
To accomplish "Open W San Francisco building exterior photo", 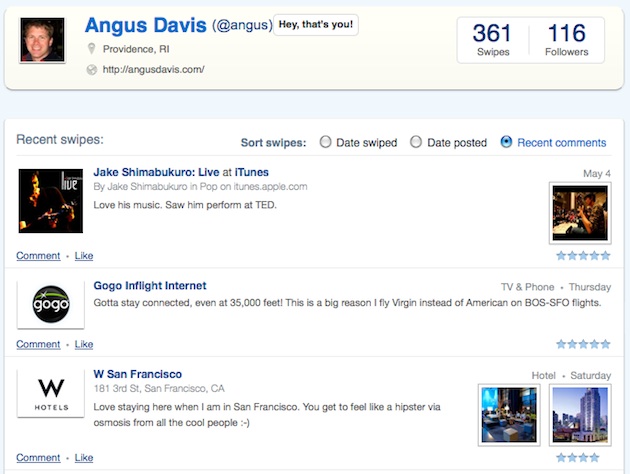I will pyautogui.click(x=580, y=415).
